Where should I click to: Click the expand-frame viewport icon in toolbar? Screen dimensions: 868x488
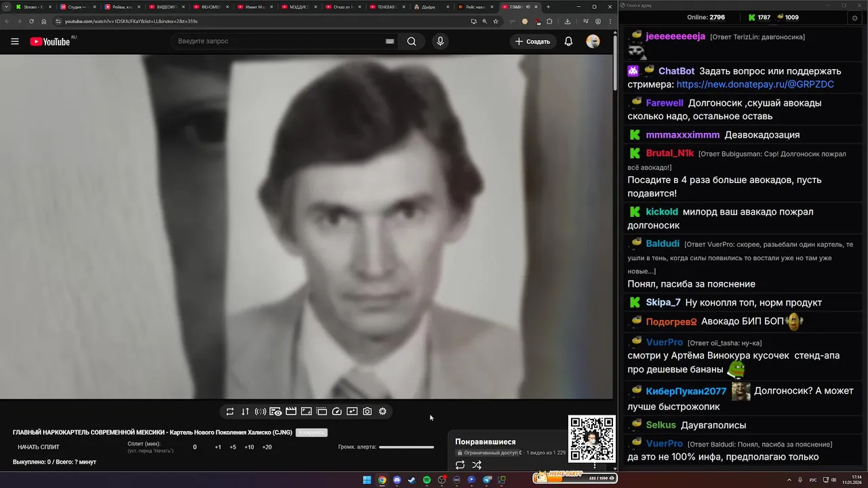click(x=307, y=411)
